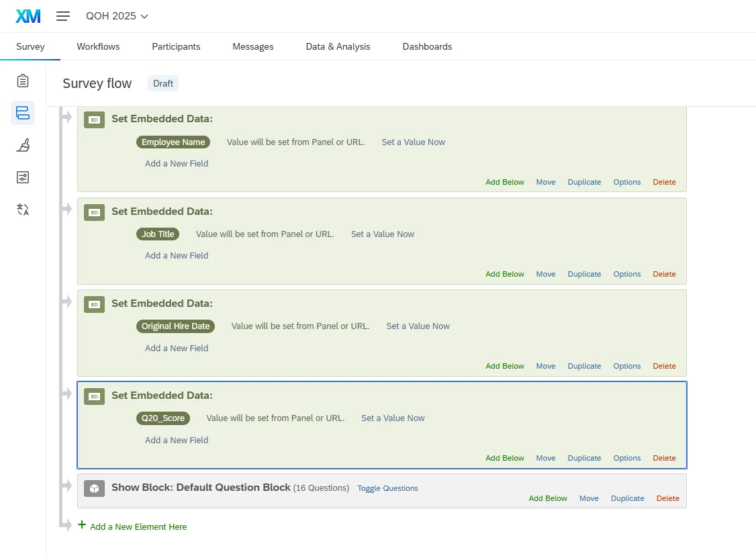Image resolution: width=756 pixels, height=556 pixels.
Task: Click the Draft status badge
Action: coord(163,83)
